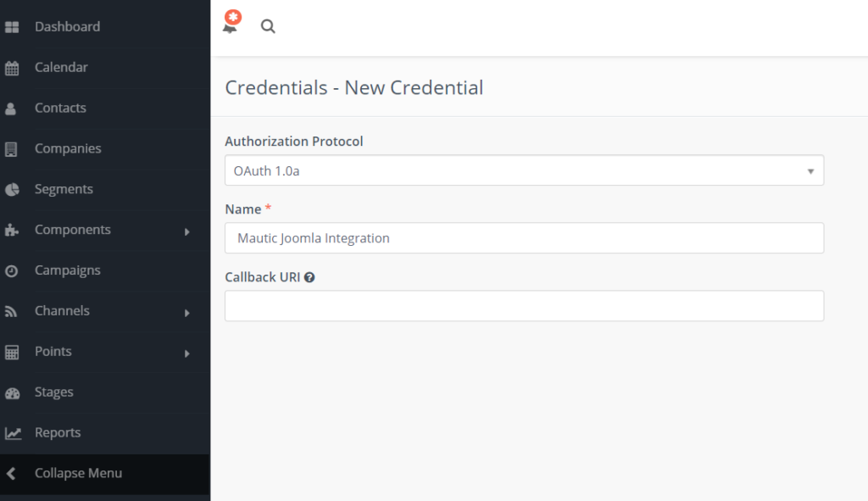Expand the Components submenu arrow
The height and width of the screenshot is (501, 868).
pyautogui.click(x=187, y=231)
